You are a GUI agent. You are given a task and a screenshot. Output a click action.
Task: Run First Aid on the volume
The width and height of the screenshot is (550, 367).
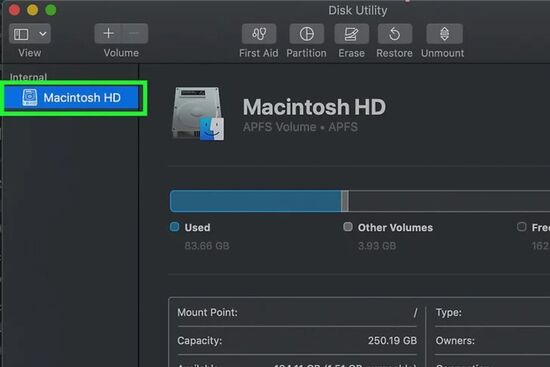pos(259,34)
